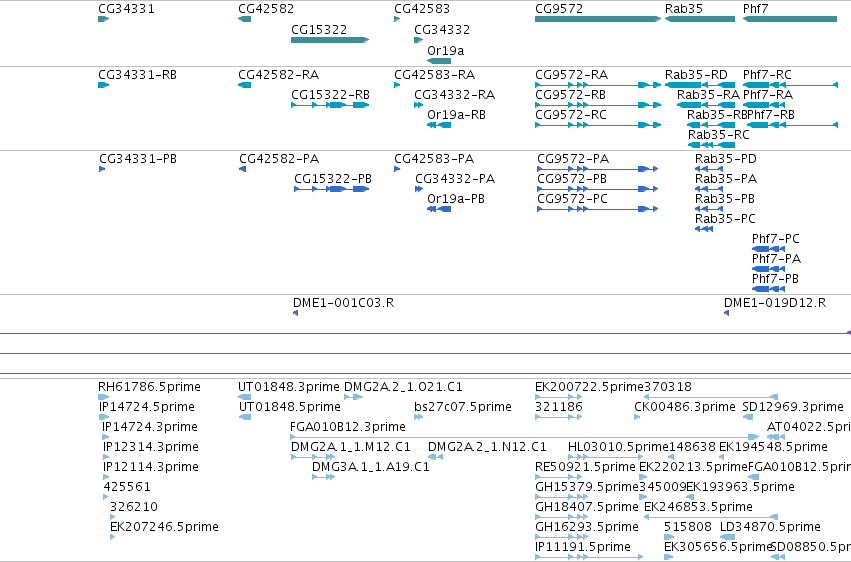The image size is (851, 562).
Task: Click the CG42583 gene label
Action: pos(422,9)
